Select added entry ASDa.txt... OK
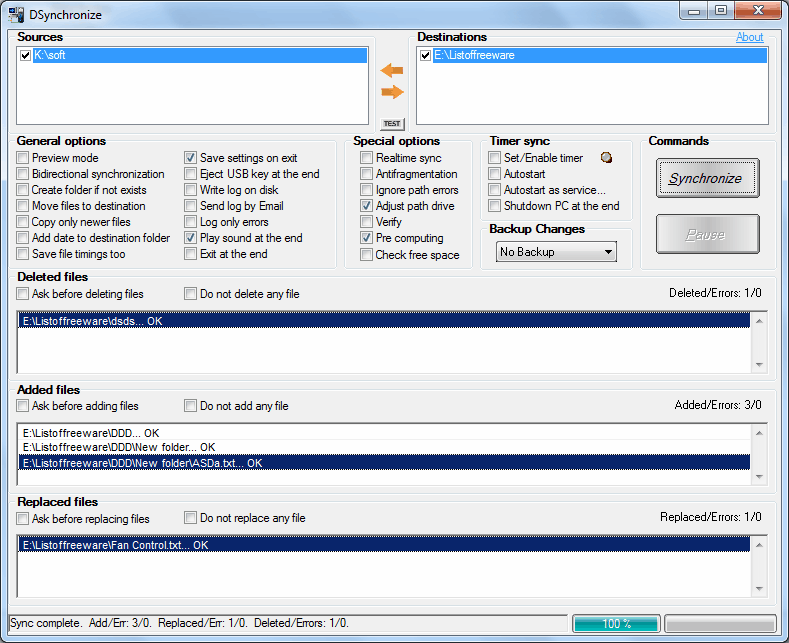Image resolution: width=789 pixels, height=643 pixels. (384, 463)
